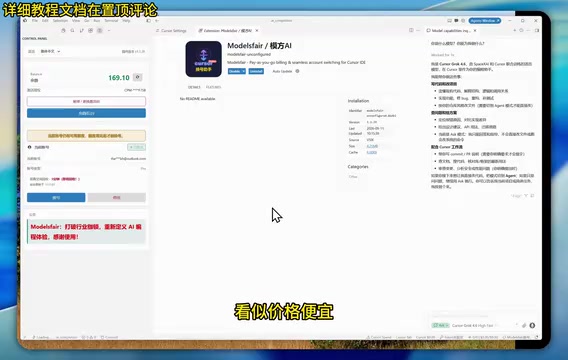Refresh the 169.10 balance
This screenshot has width=568, height=360.
click(x=137, y=77)
